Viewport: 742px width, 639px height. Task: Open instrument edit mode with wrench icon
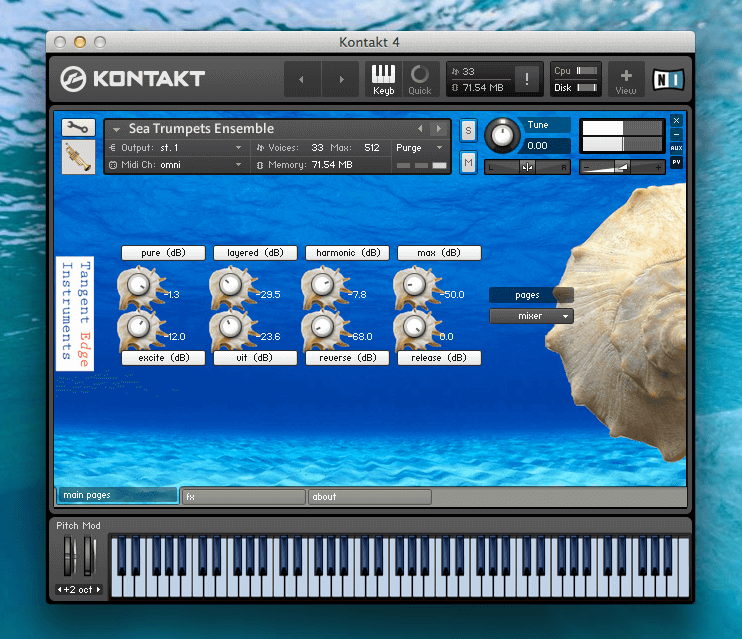78,127
